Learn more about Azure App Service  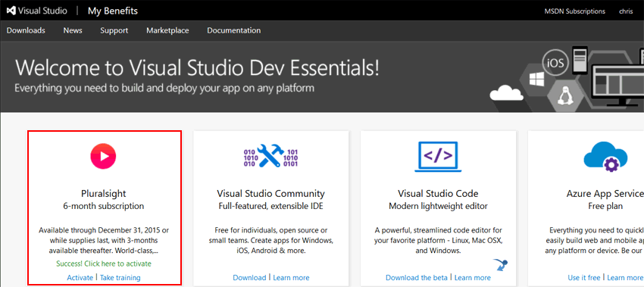click(x=626, y=278)
